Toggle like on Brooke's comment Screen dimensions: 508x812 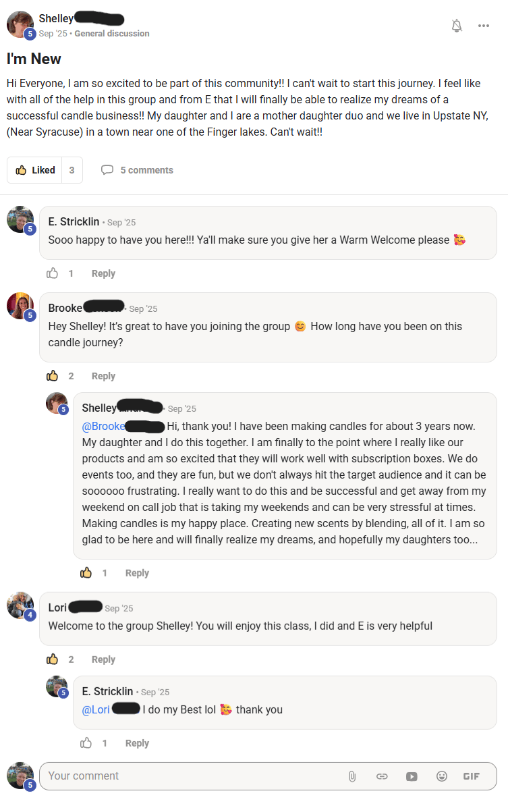pos(53,376)
